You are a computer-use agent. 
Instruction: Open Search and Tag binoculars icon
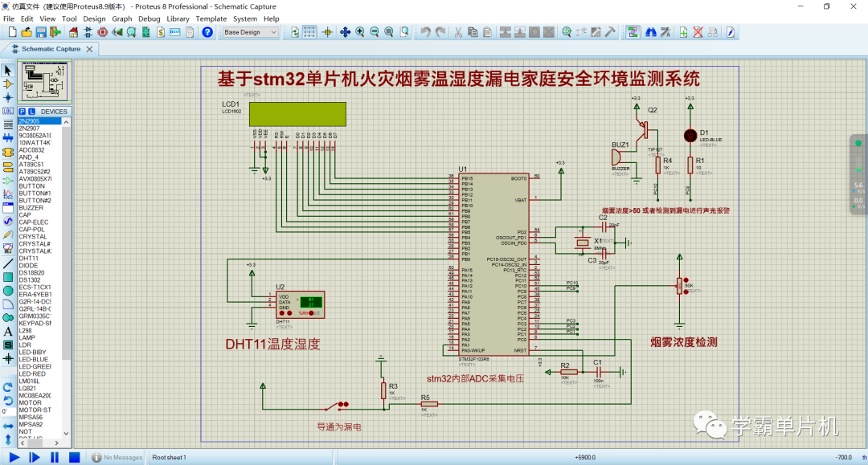tap(651, 32)
